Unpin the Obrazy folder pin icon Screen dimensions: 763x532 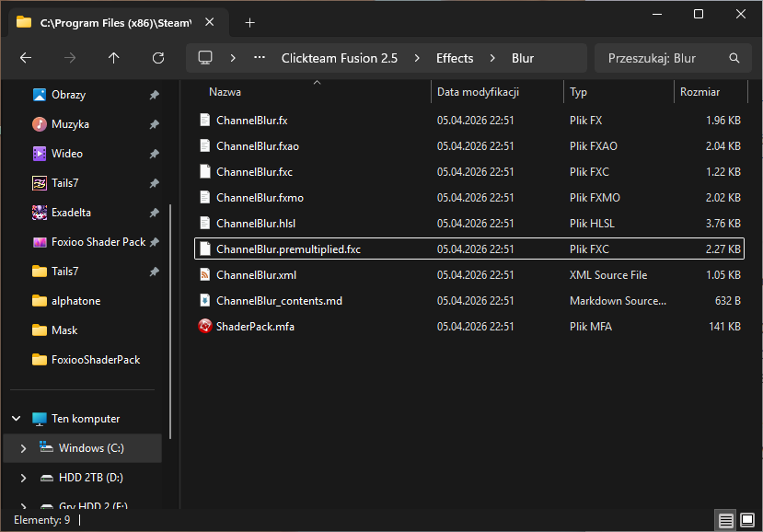[x=154, y=95]
